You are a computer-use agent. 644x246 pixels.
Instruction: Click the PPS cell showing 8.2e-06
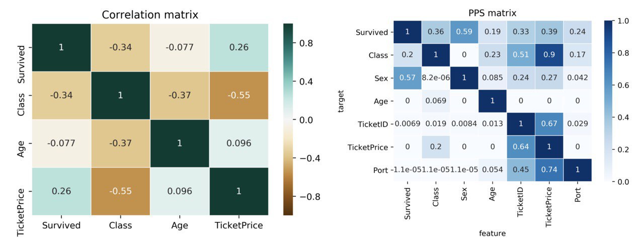[x=436, y=78]
